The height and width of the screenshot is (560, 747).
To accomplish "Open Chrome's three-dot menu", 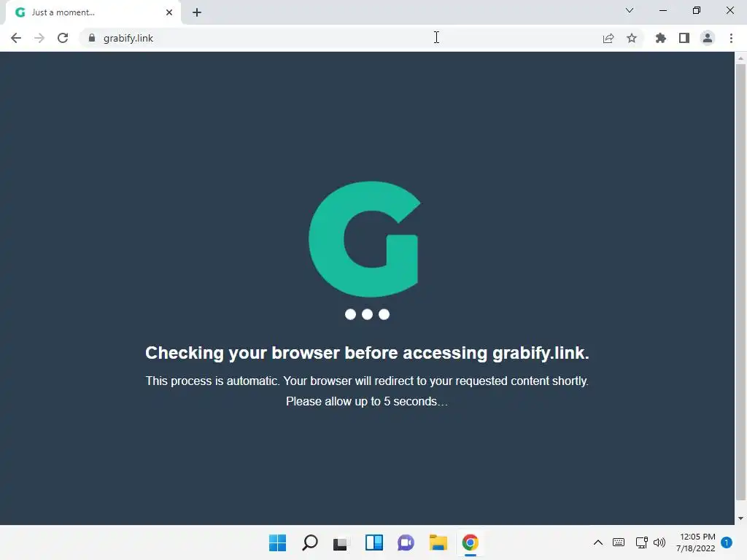I will (x=731, y=38).
